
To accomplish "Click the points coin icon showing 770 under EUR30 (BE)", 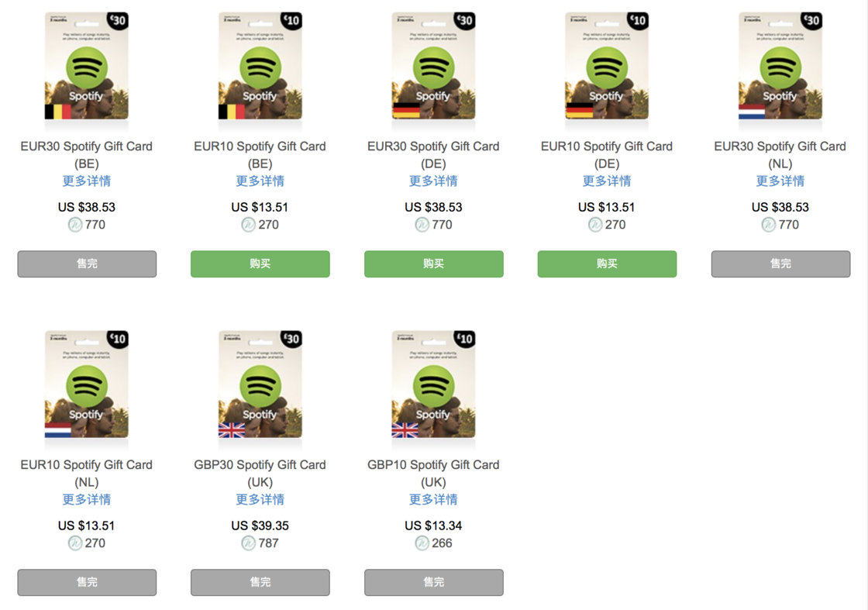I will (74, 225).
